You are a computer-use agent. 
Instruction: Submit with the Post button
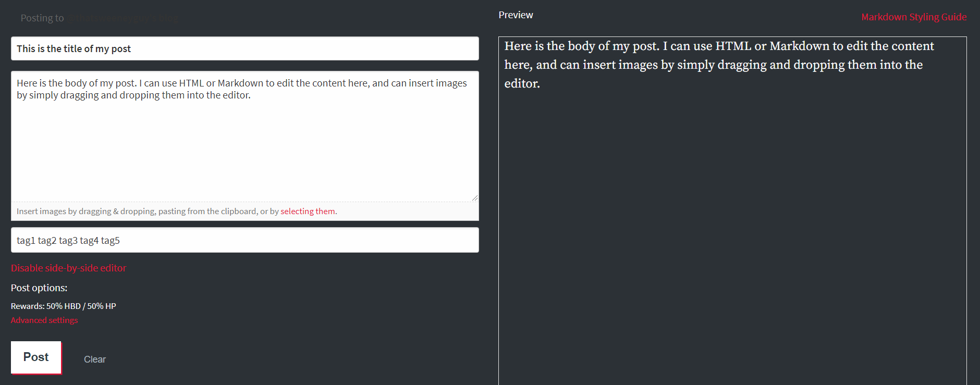[36, 357]
